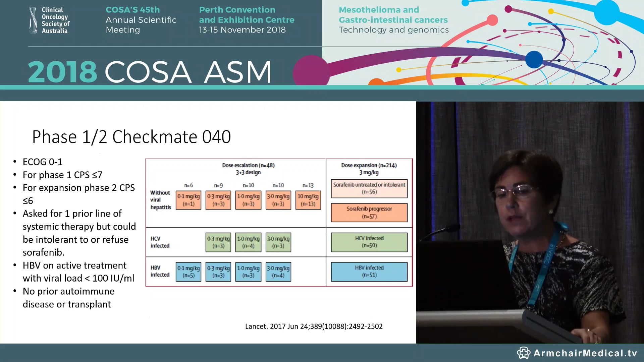This screenshot has width=644, height=362.
Task: Select the 0.1 mg/kg (n=1) dose box
Action: (188, 200)
